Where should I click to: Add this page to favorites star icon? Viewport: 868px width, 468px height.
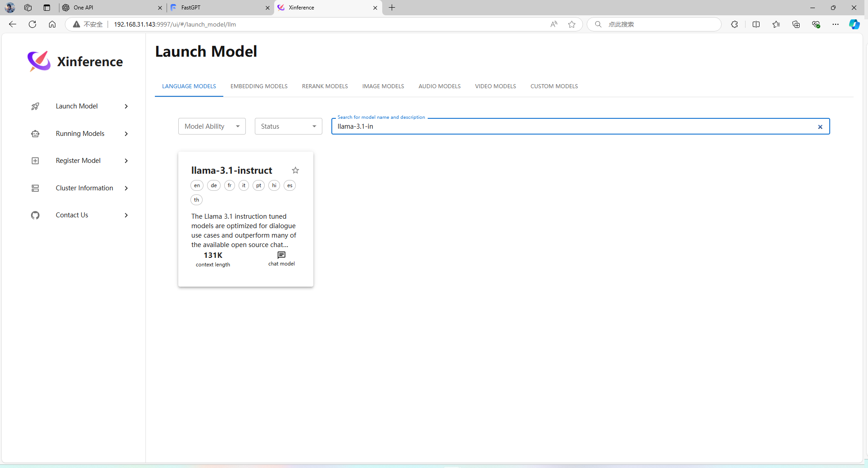[x=572, y=24]
